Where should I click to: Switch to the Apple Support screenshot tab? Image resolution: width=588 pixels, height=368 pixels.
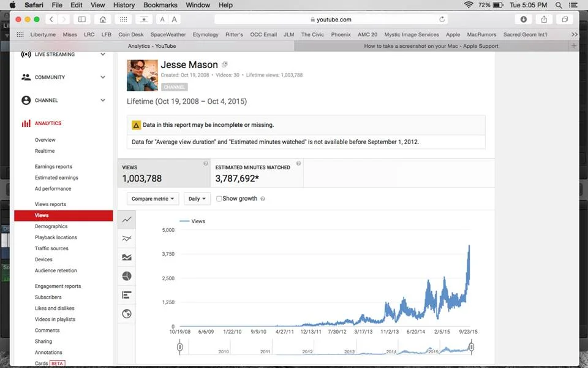[431, 46]
